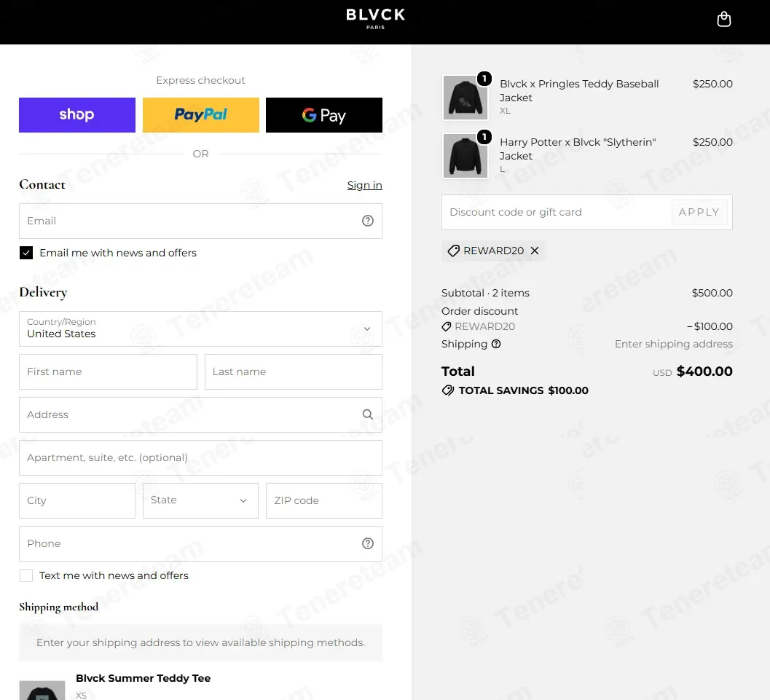Click the ZIP code field
The image size is (770, 700).
(324, 500)
